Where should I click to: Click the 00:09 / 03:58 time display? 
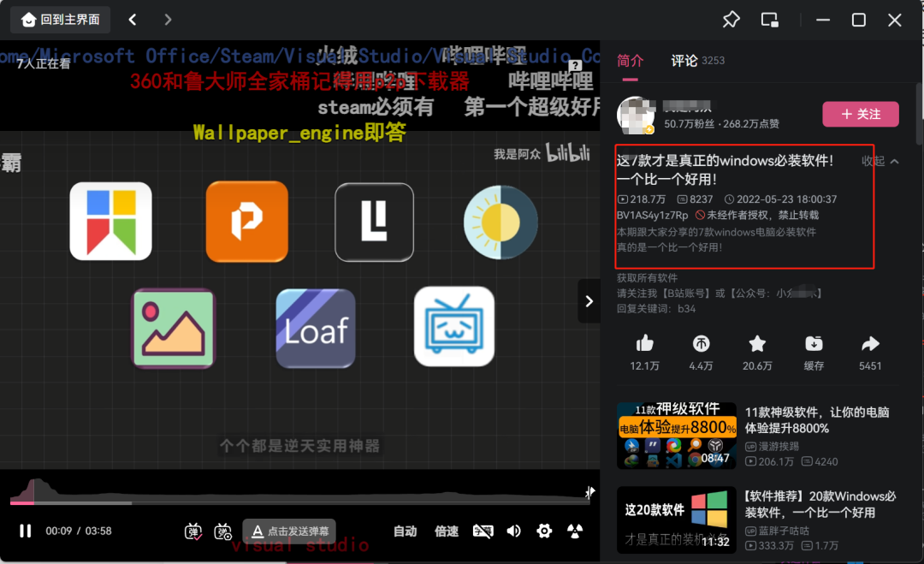[79, 531]
